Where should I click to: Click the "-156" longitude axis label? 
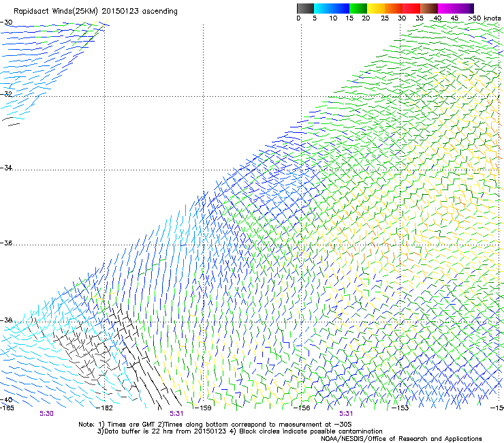302,408
